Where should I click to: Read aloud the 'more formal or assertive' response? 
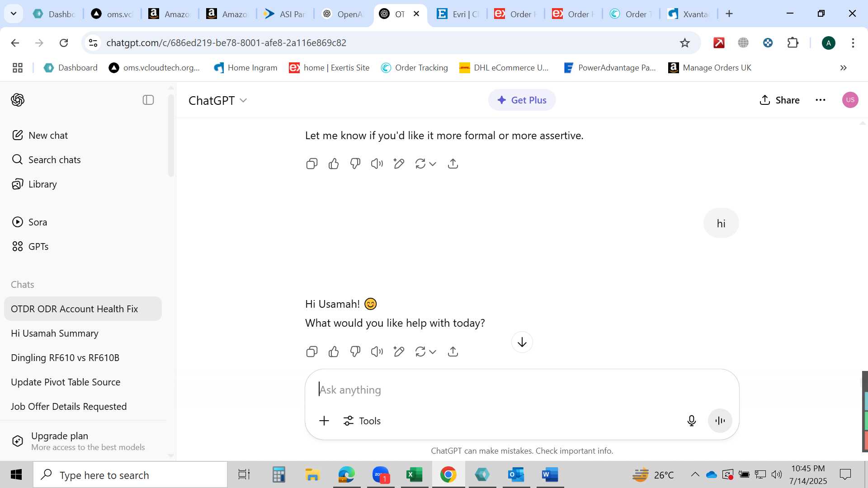[x=377, y=164]
